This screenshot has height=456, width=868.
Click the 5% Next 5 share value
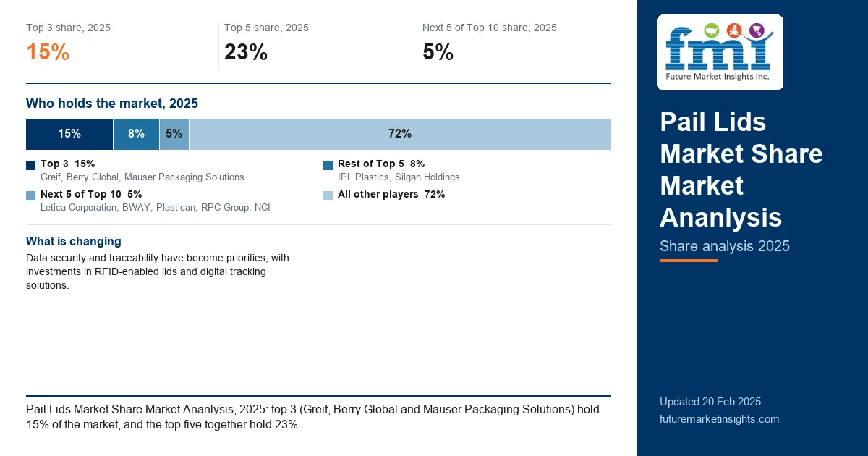point(438,52)
